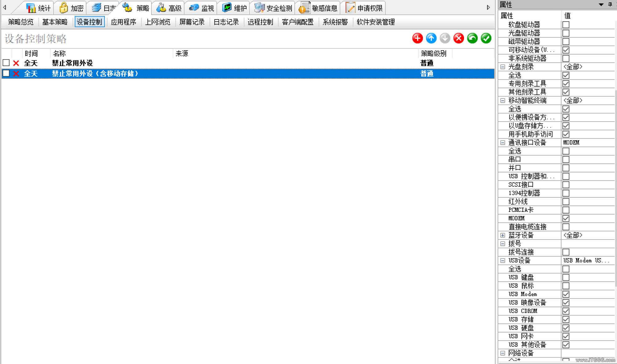This screenshot has width=617, height=364.
Task: Click the red X delete-policy icon
Action: click(x=458, y=38)
